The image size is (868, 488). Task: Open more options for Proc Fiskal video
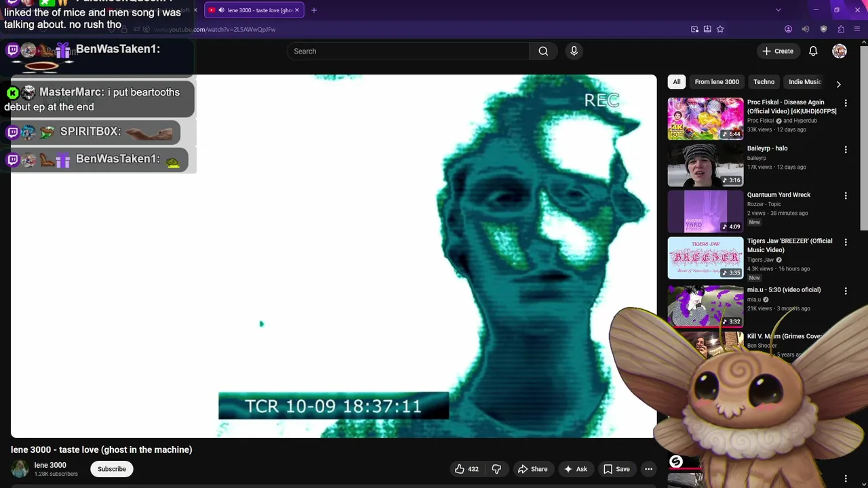846,103
